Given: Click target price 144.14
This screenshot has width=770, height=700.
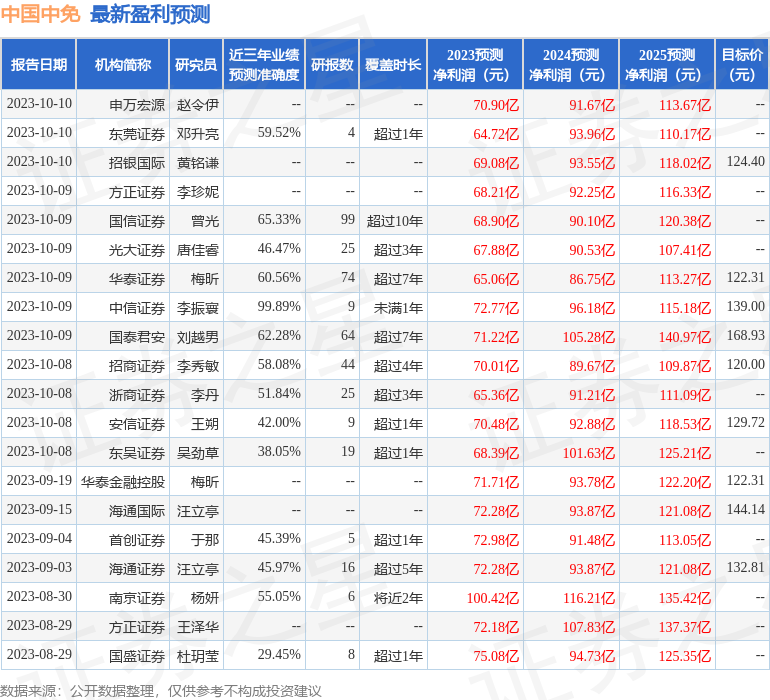Looking at the screenshot, I should (x=745, y=509).
